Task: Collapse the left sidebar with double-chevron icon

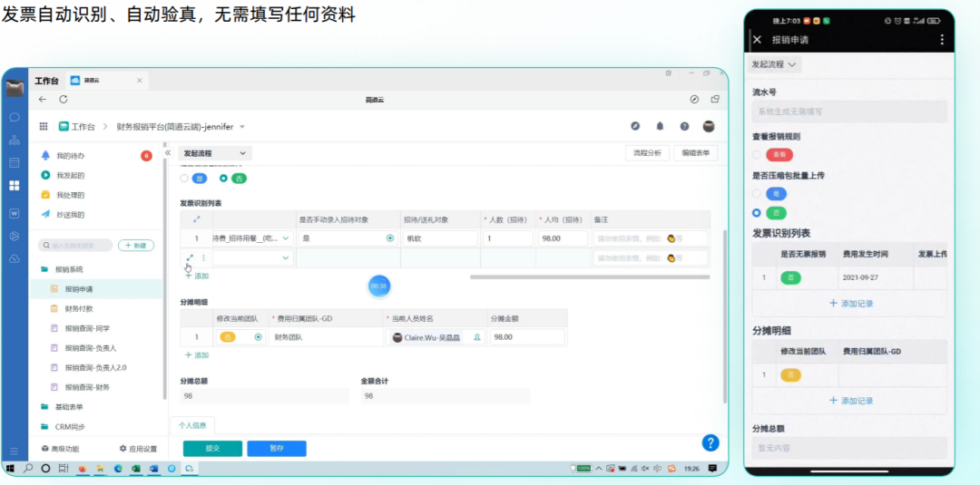Action: coord(168,153)
